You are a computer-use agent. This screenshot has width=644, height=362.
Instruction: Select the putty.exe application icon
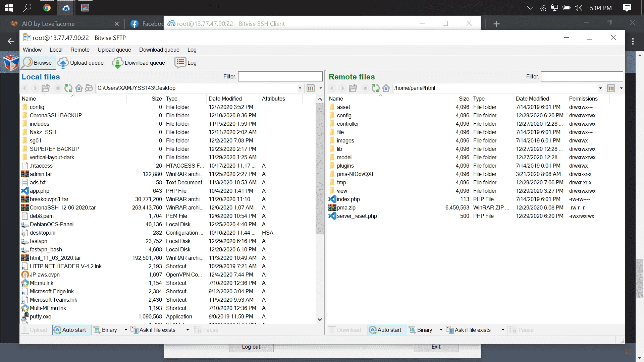(25, 316)
